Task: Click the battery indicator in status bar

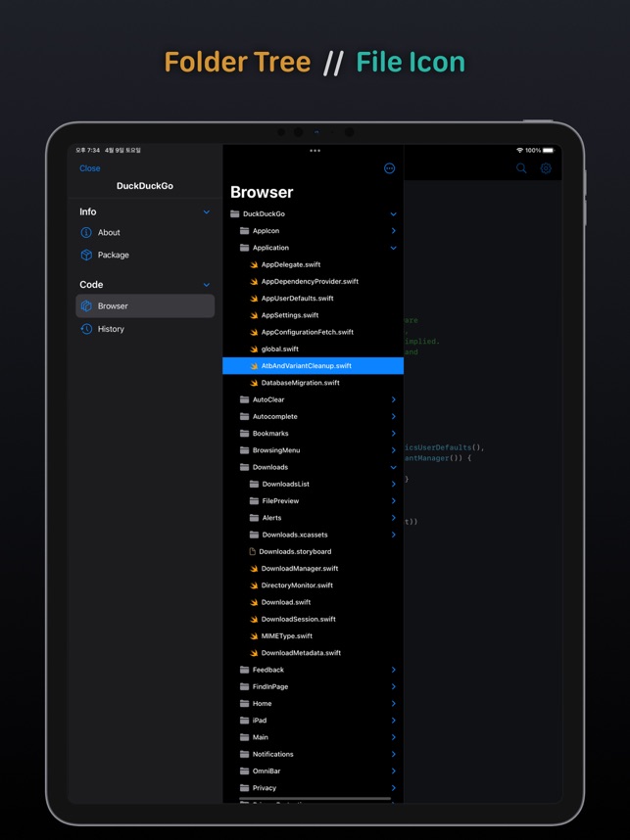Action: [x=549, y=151]
